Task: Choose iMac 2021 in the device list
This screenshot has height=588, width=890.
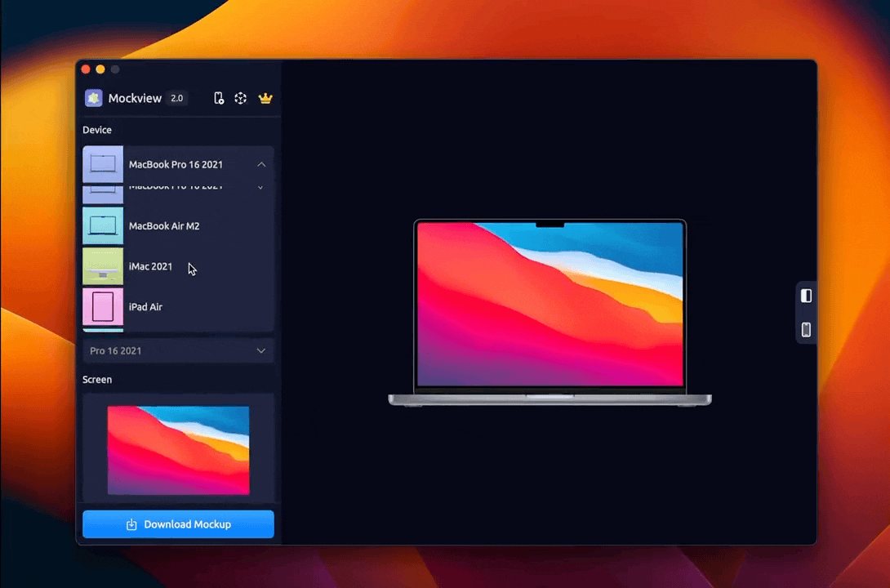Action: click(x=151, y=266)
